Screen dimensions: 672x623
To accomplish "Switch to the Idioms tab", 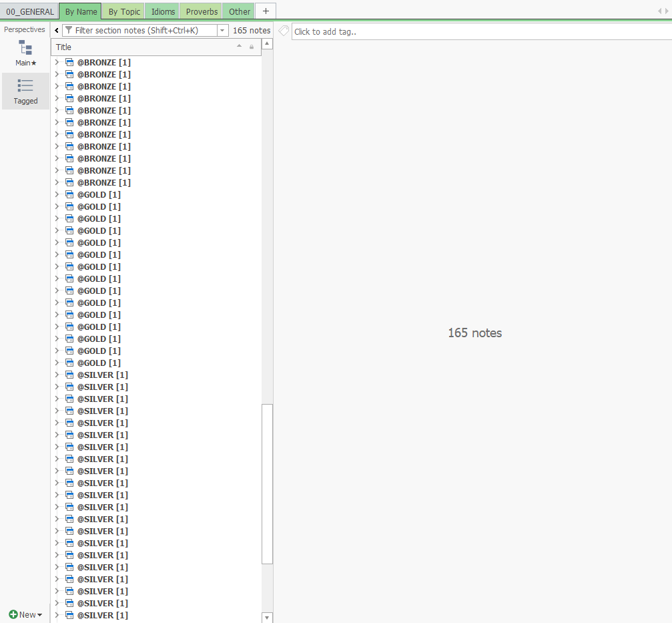I will [162, 11].
